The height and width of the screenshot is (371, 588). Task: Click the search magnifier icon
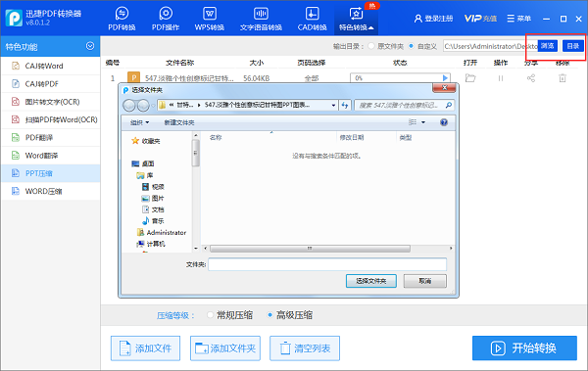[x=449, y=106]
